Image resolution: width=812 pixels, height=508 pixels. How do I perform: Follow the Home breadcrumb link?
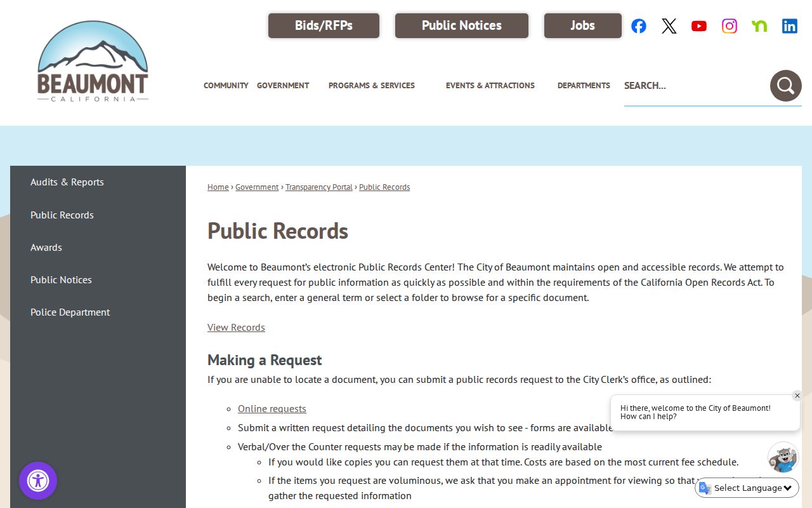pyautogui.click(x=218, y=187)
